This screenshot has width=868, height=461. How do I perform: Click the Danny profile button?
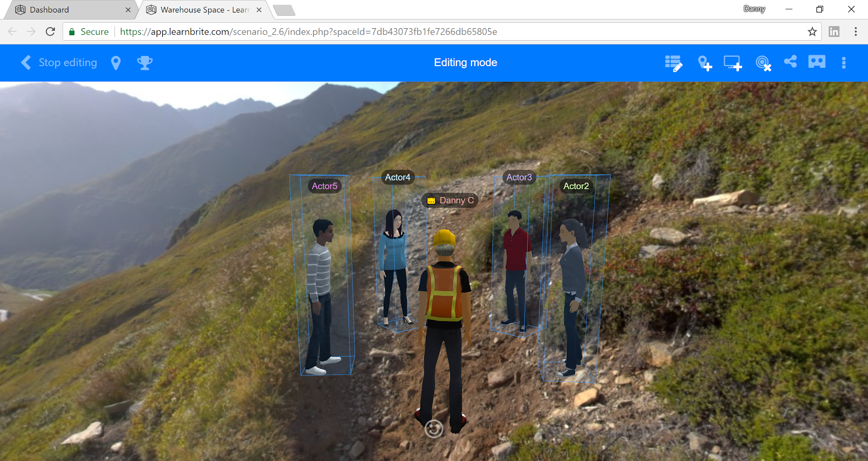pyautogui.click(x=754, y=9)
